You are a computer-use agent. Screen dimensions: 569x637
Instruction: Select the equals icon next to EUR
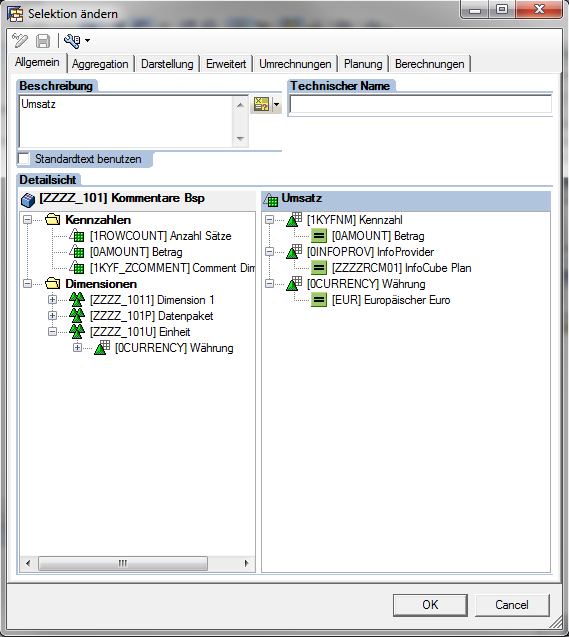click(319, 300)
